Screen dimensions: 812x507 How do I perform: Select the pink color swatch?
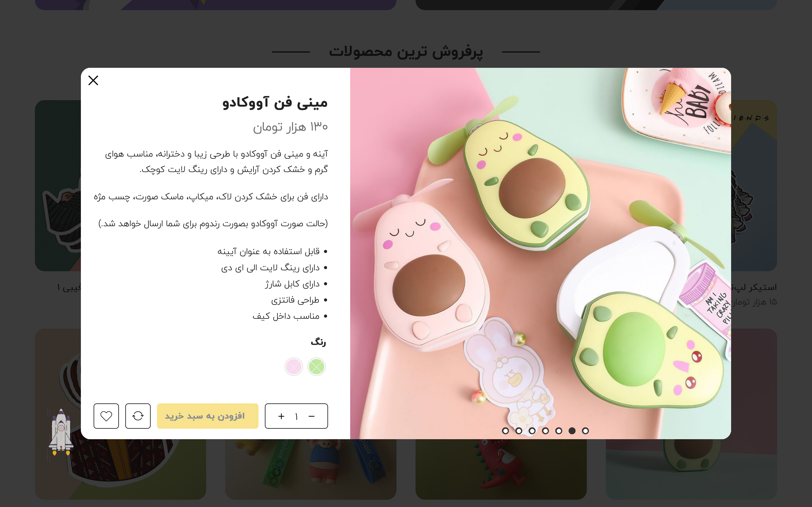[294, 367]
